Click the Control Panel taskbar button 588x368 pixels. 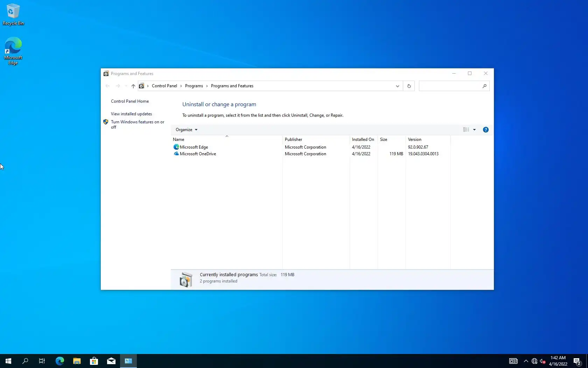click(128, 361)
